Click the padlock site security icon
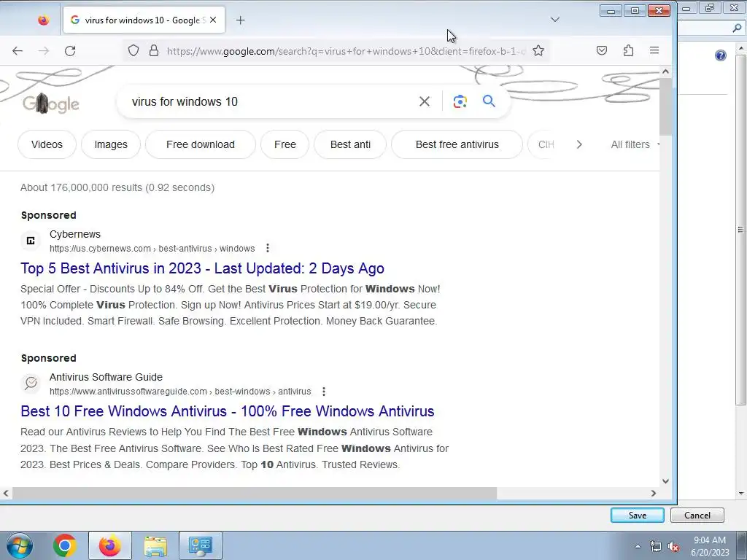Screen dimensions: 747x560 154,50
